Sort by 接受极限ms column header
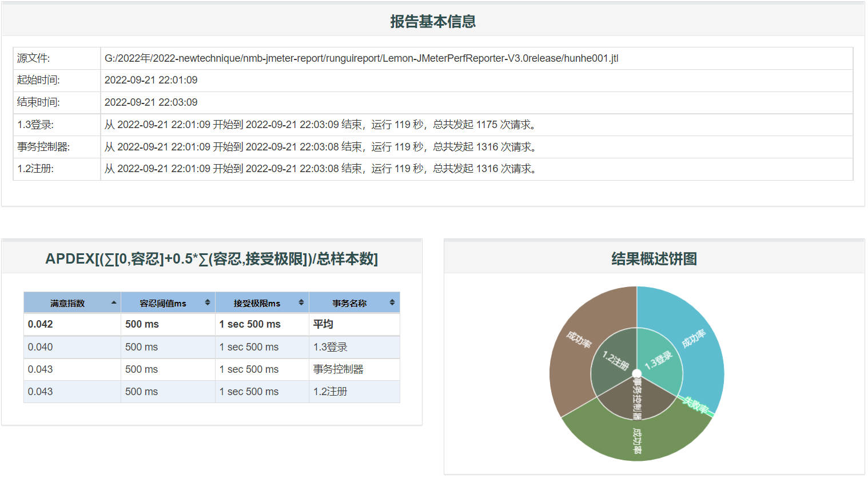868x478 pixels. pyautogui.click(x=262, y=302)
